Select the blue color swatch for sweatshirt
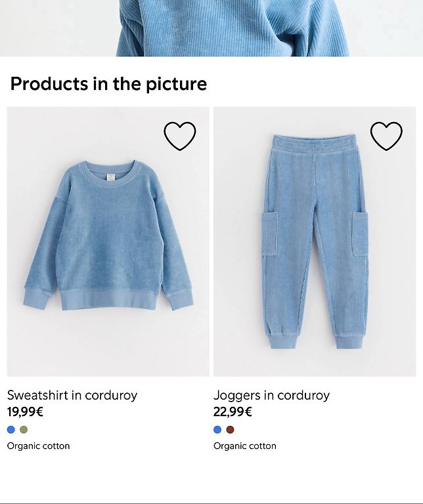This screenshot has height=504, width=423. click(x=11, y=429)
